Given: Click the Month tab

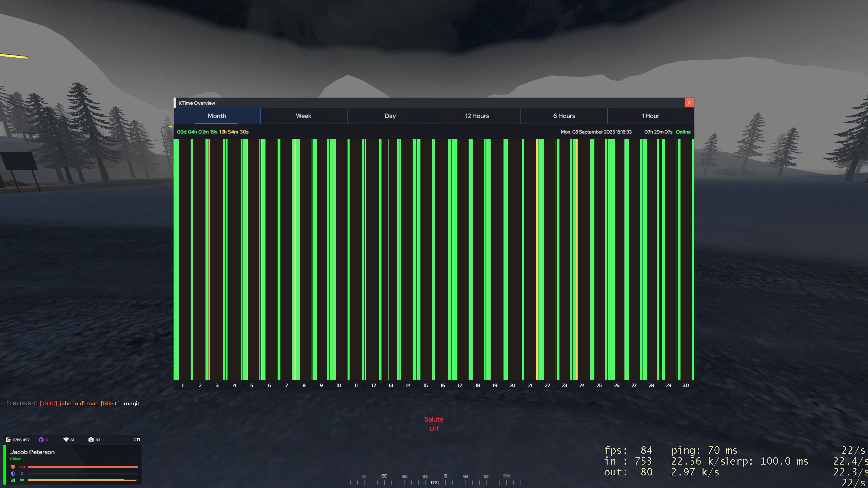Looking at the screenshot, I should pos(217,116).
